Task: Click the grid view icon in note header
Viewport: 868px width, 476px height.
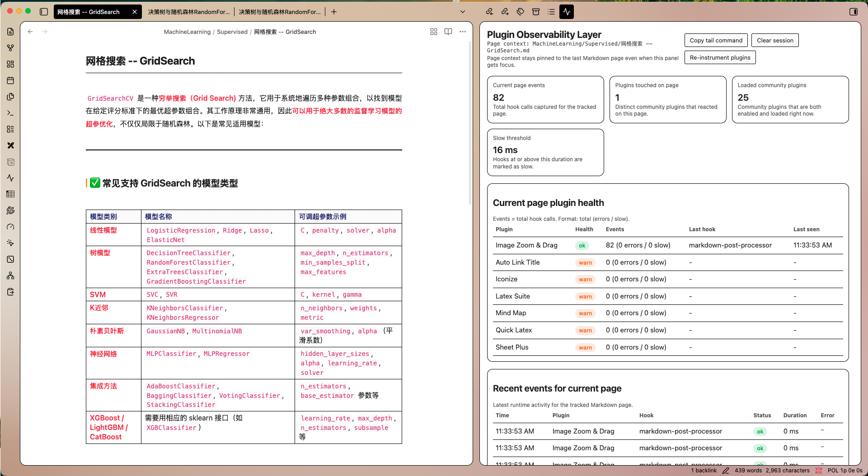Action: tap(434, 32)
